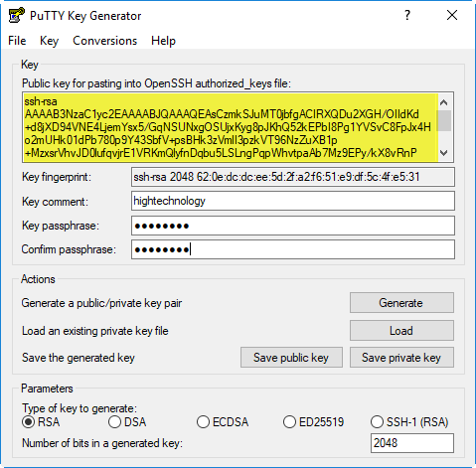Image resolution: width=476 pixels, height=468 pixels.
Task: Click the public key scrollbar thumb
Action: tap(444, 120)
